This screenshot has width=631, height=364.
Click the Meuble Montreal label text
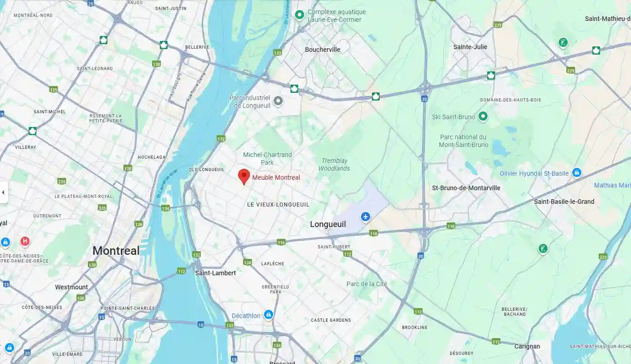(276, 177)
